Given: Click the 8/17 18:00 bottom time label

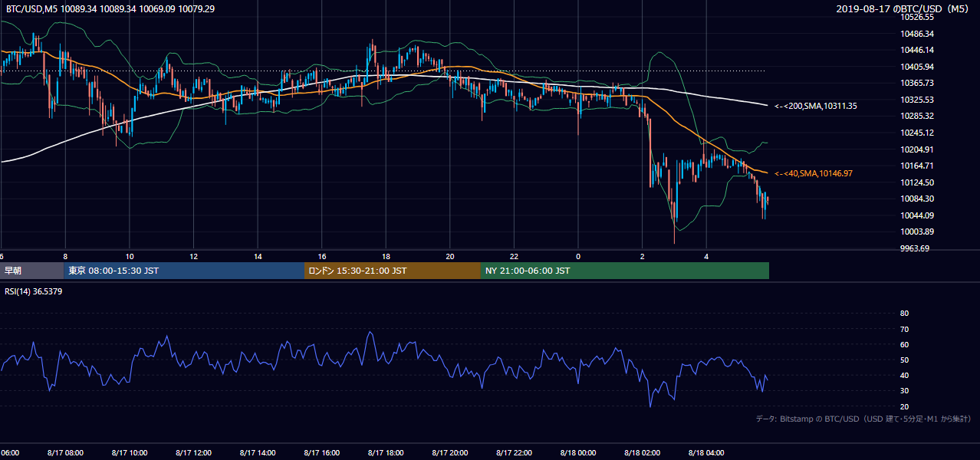Looking at the screenshot, I should click(x=386, y=453).
